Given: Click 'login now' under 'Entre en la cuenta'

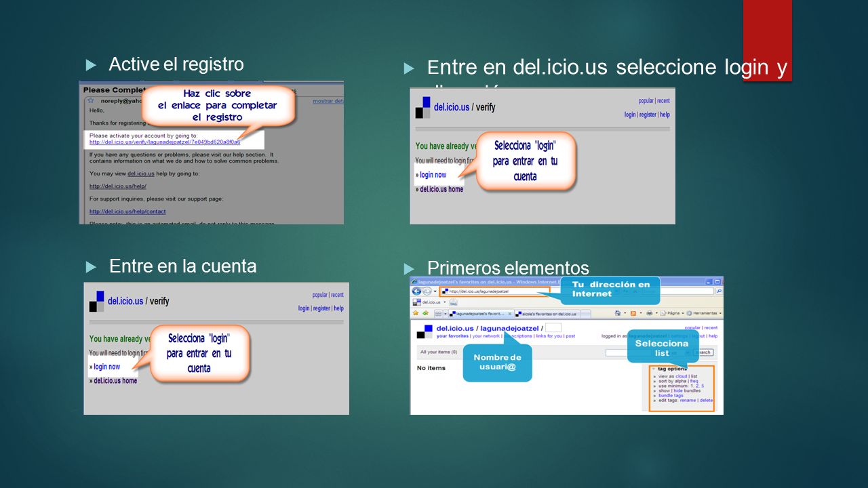Looking at the screenshot, I should pyautogui.click(x=106, y=367).
